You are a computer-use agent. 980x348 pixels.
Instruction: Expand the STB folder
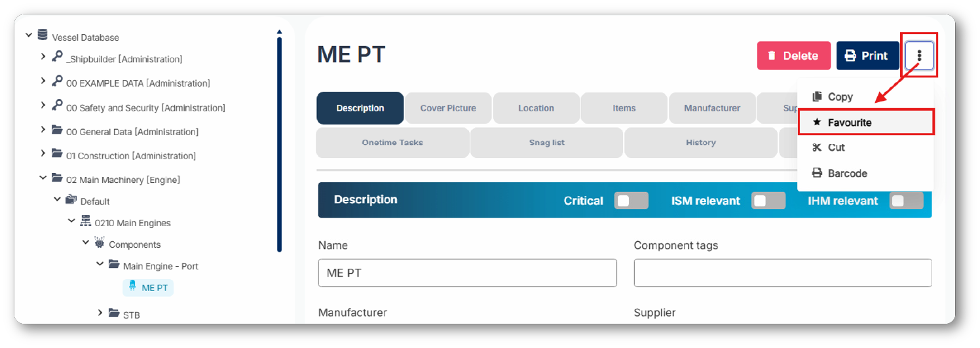[x=100, y=313]
